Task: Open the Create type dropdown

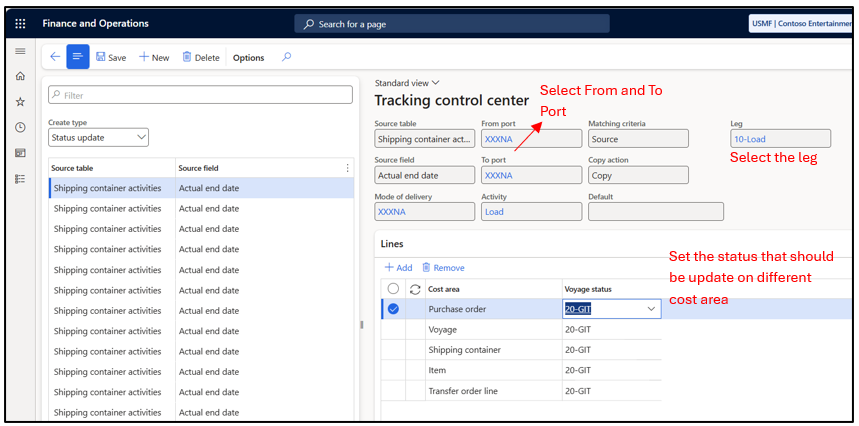Action: pyautogui.click(x=98, y=137)
